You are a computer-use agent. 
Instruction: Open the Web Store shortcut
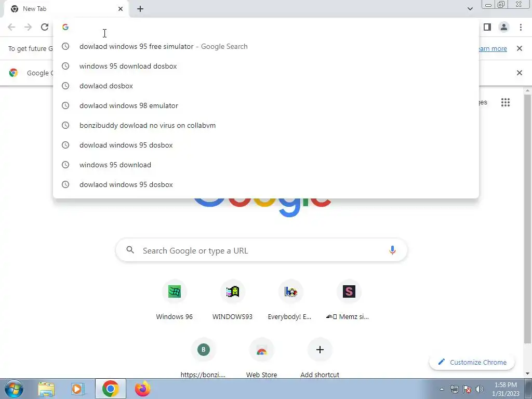pos(262,358)
